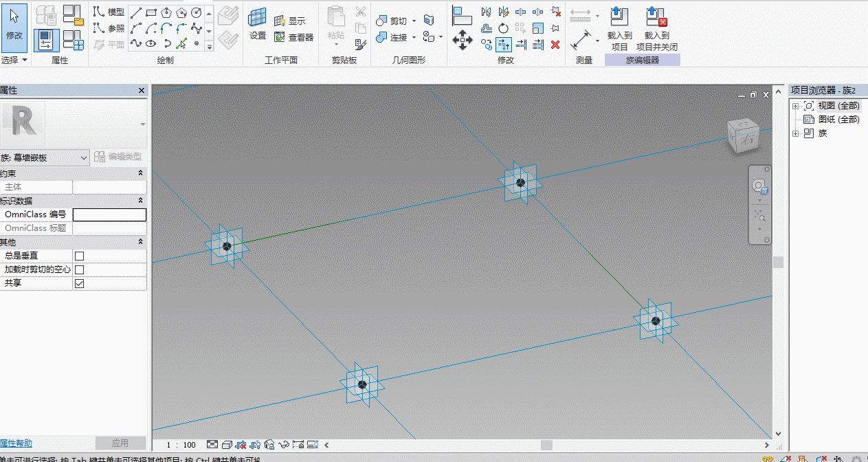Expand the 族 node in project browser
868x462 pixels.
coord(796,133)
